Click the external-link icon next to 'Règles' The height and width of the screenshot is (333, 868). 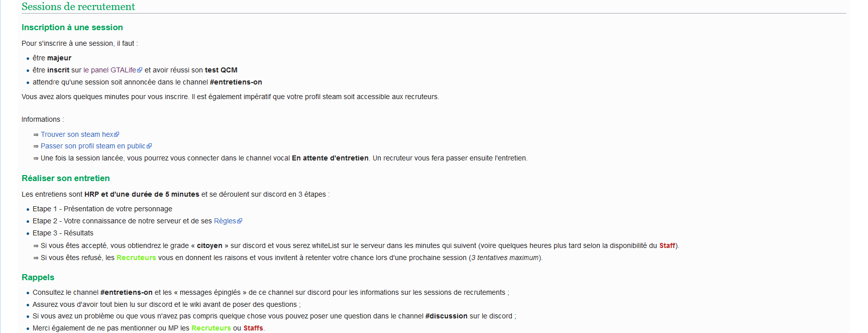[240, 221]
